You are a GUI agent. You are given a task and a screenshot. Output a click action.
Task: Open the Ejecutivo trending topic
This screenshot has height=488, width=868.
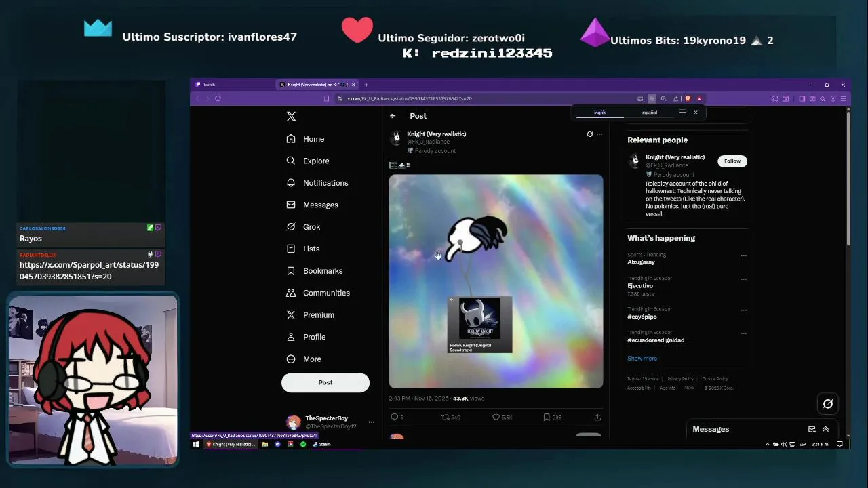640,286
